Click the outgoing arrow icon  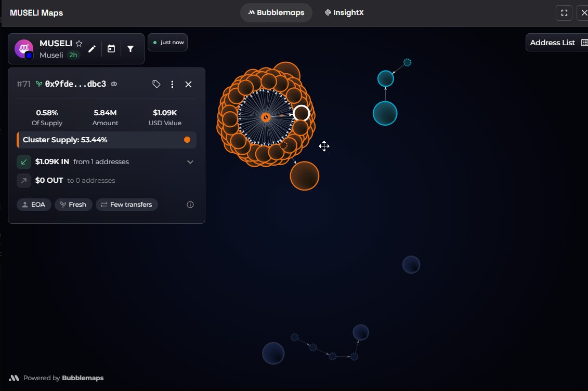tap(23, 181)
